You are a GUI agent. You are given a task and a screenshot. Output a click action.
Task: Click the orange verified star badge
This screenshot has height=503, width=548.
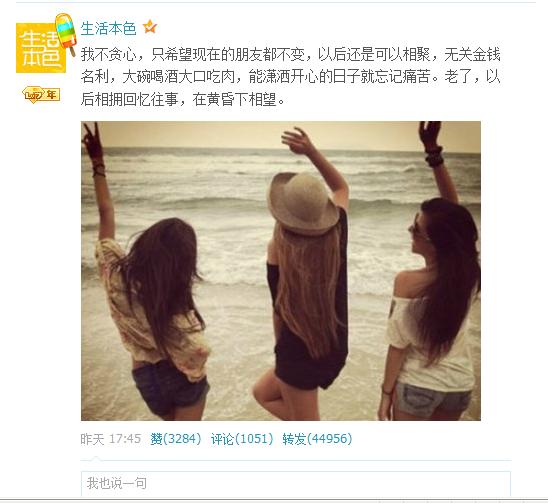pyautogui.click(x=150, y=27)
